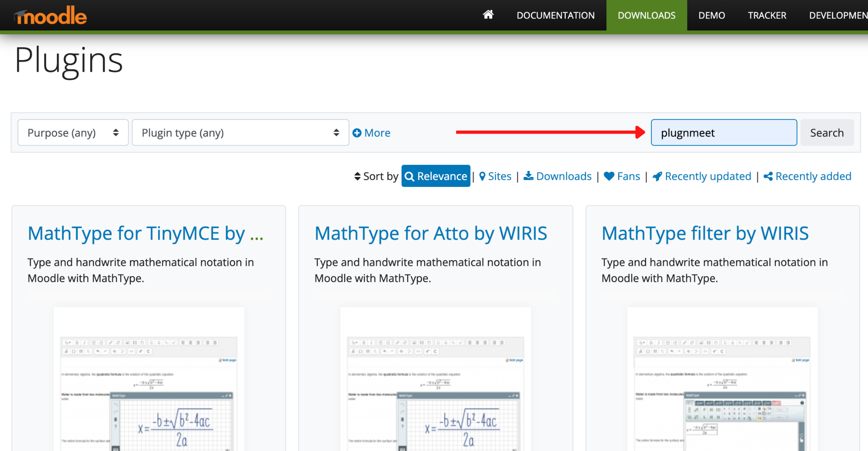Open the Documentation menu item
Image resolution: width=868 pixels, height=451 pixels.
pyautogui.click(x=555, y=15)
